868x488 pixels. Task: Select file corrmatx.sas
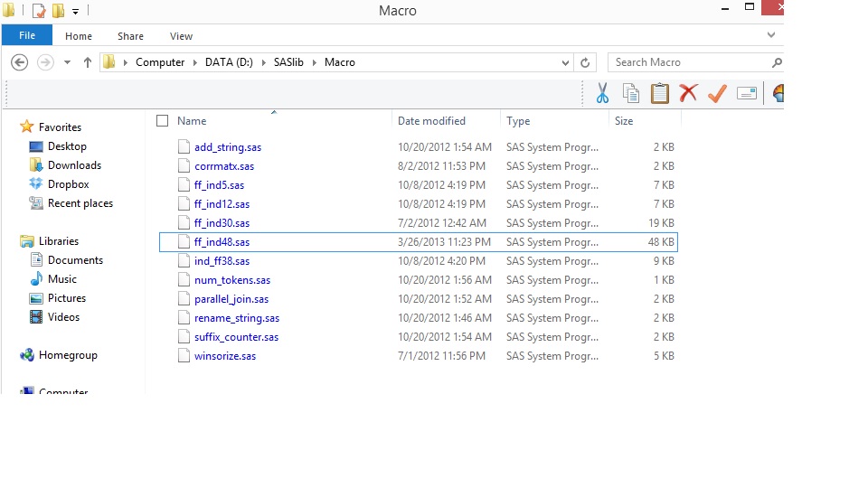(x=224, y=166)
